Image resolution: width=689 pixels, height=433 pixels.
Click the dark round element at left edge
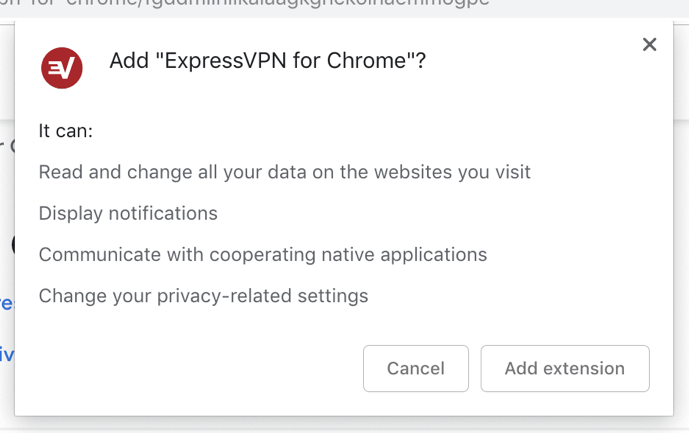13,244
